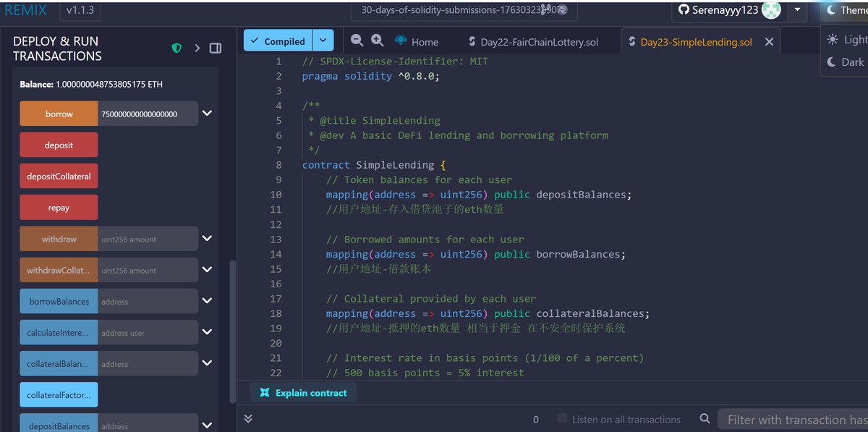
Task: Click the Explain contract AI icon
Action: coord(265,393)
